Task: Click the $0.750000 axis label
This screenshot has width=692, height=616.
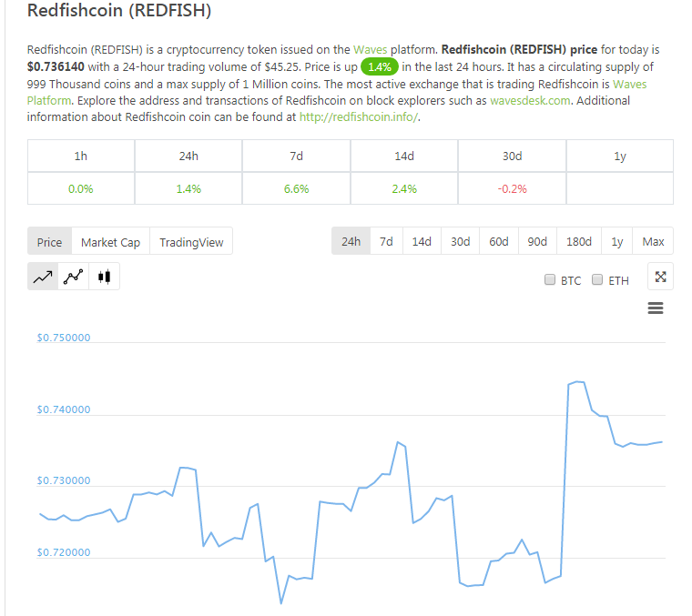Action: (x=64, y=338)
